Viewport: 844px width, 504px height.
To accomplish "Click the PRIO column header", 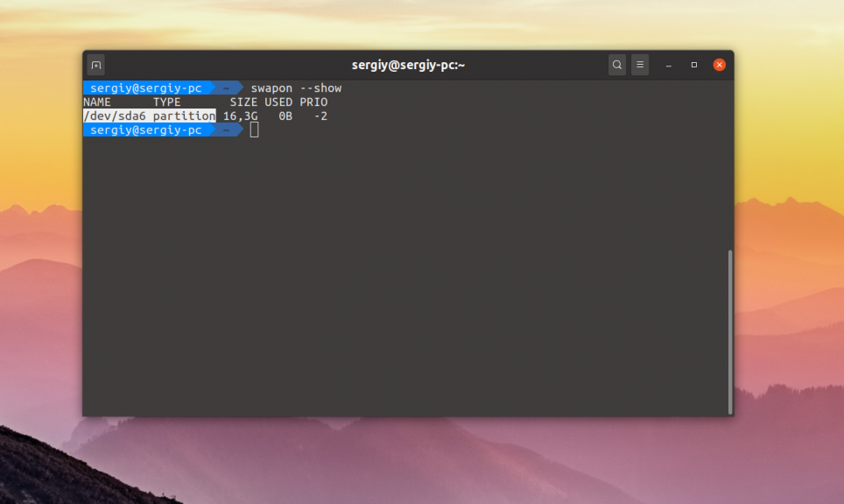I will click(313, 102).
